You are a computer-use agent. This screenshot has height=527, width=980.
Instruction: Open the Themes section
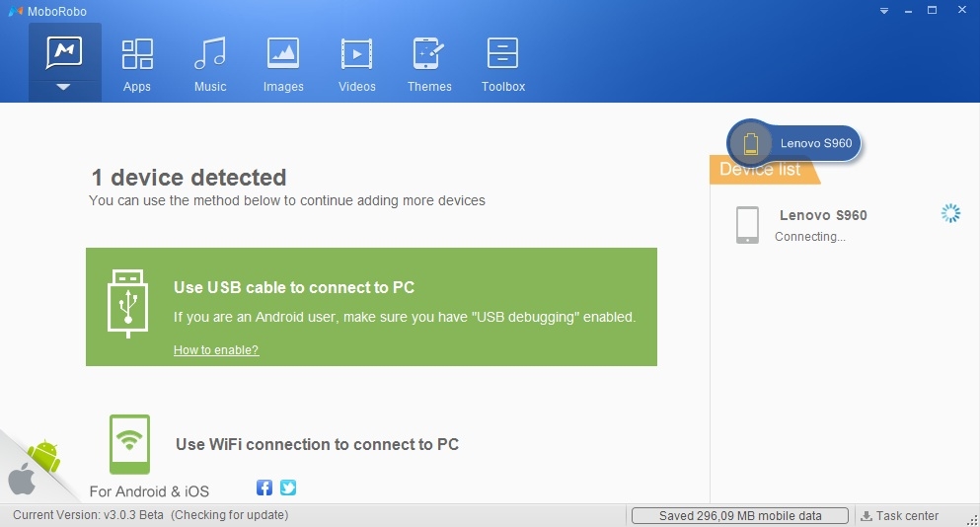(429, 65)
